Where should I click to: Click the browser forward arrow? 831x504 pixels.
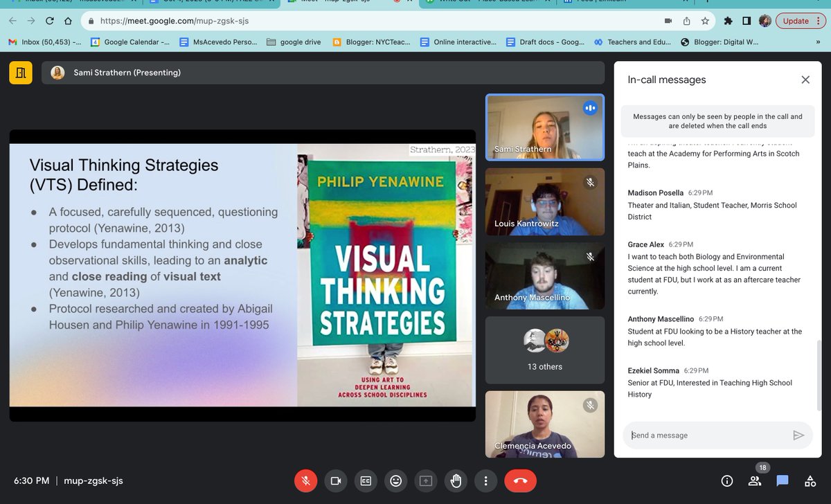point(32,21)
